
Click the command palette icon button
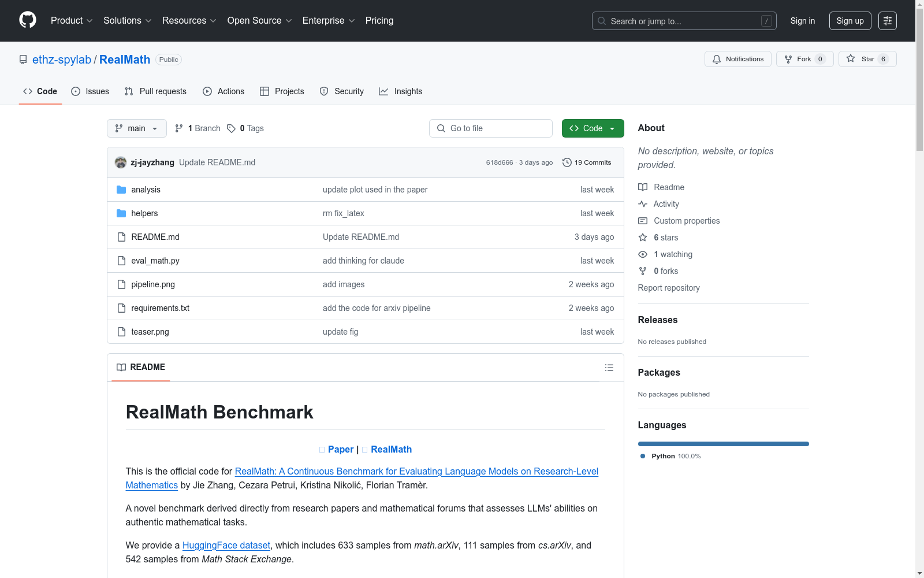pyautogui.click(x=888, y=21)
